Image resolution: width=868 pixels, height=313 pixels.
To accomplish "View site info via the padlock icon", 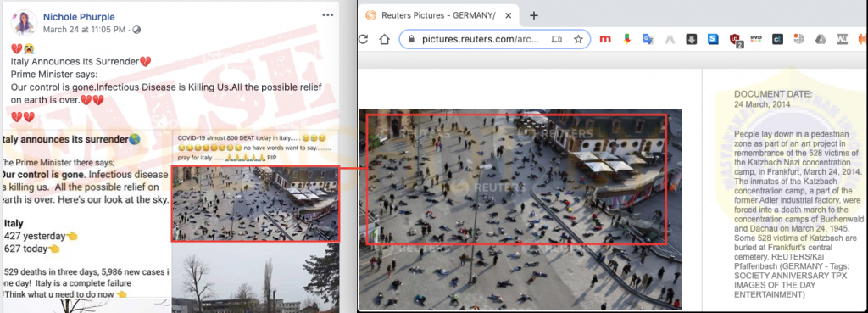I will pos(411,39).
